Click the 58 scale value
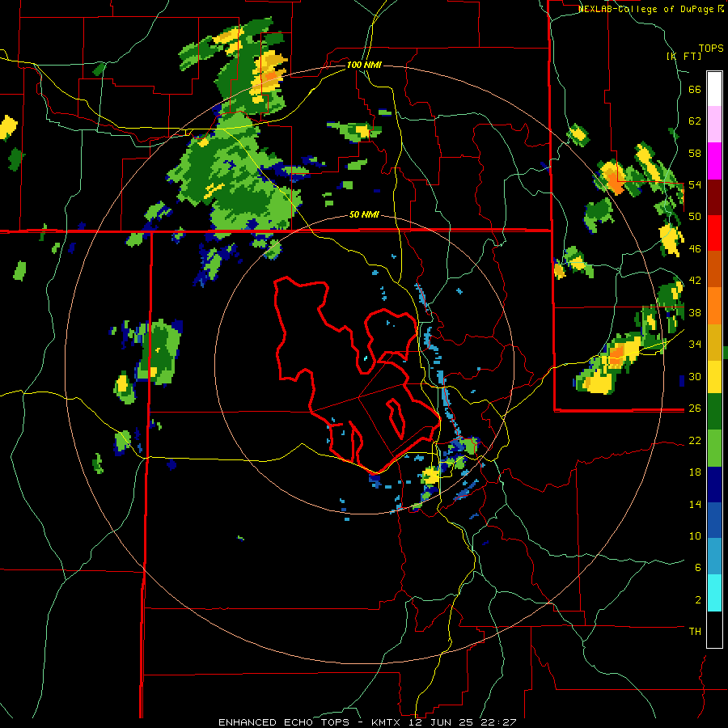 coord(695,153)
